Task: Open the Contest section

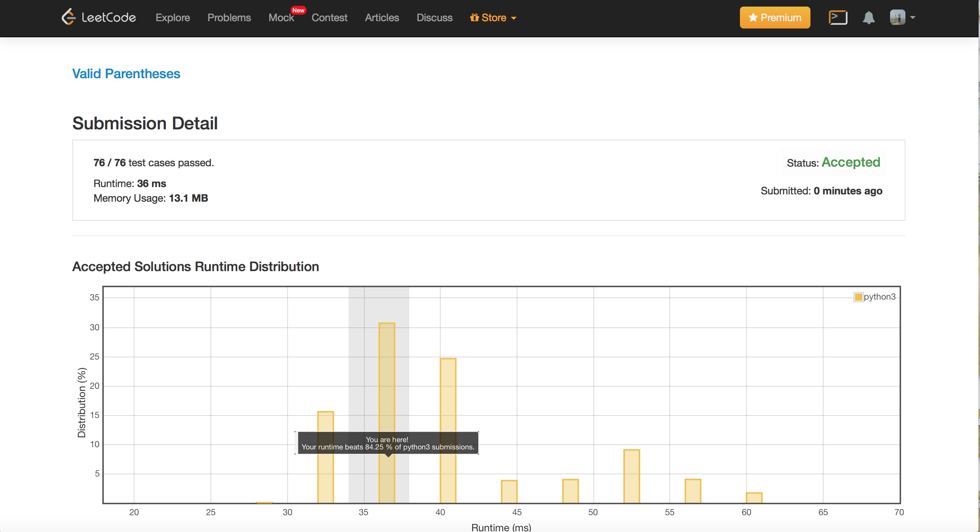Action: pyautogui.click(x=329, y=18)
